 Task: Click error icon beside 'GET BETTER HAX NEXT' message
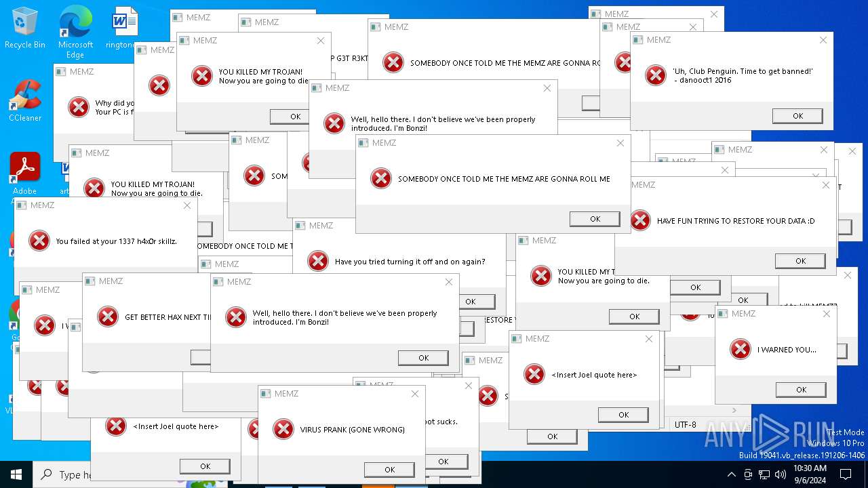tap(108, 317)
